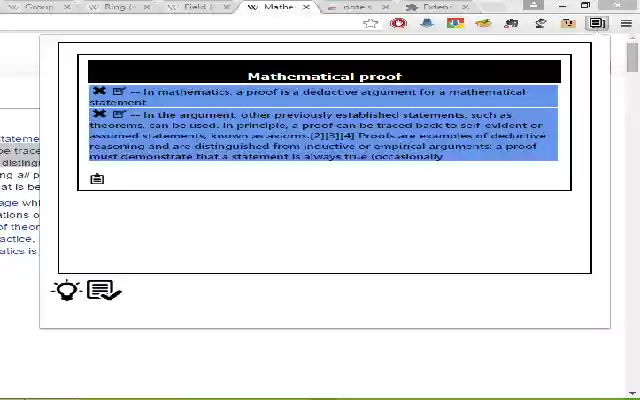Image resolution: width=640 pixels, height=400 pixels.
Task: Edit the first note about deductive argument
Action: [119, 91]
